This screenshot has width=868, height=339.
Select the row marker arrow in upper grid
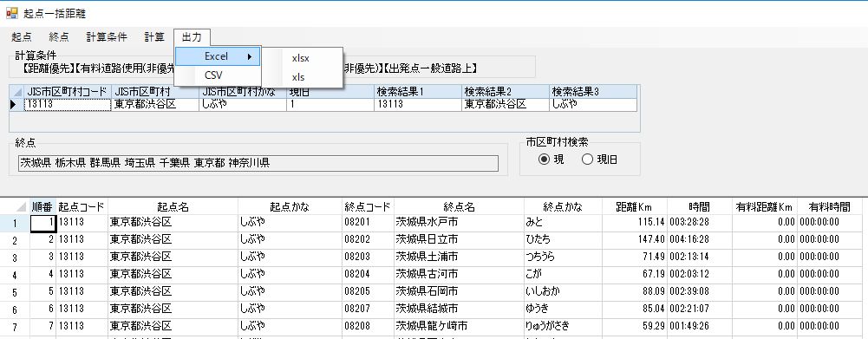point(16,105)
